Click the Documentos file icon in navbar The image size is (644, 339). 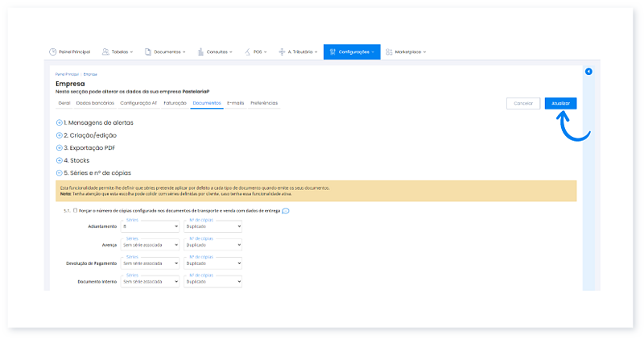coord(148,52)
